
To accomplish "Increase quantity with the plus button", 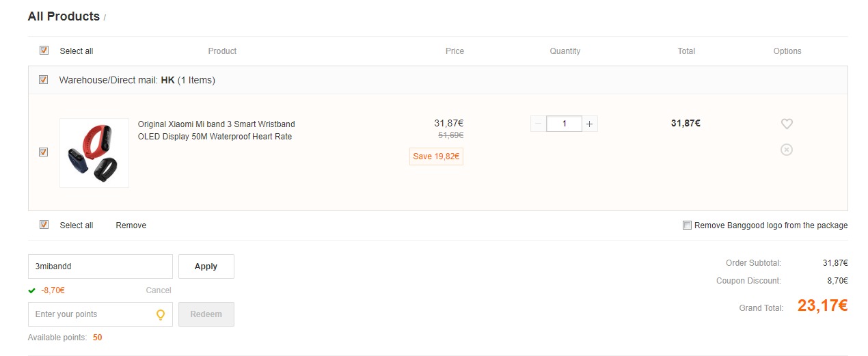I will point(590,124).
